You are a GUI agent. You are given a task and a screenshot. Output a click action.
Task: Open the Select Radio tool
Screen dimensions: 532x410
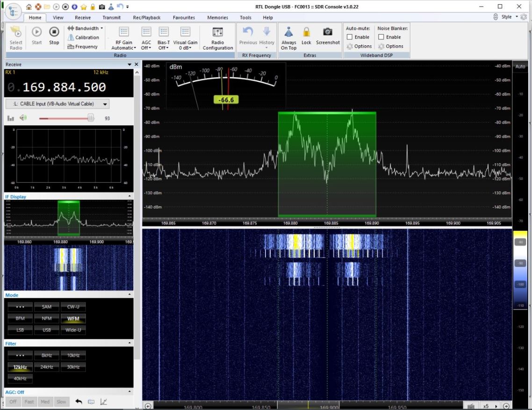[15, 38]
